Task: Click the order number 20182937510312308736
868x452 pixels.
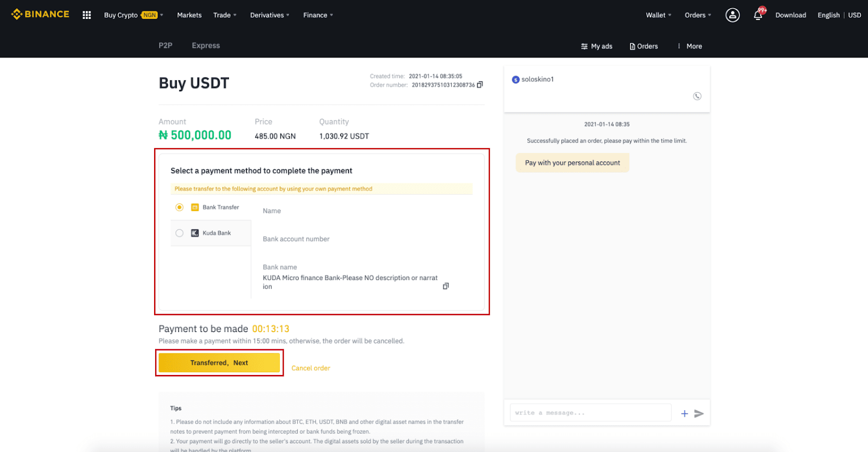Action: click(x=443, y=85)
